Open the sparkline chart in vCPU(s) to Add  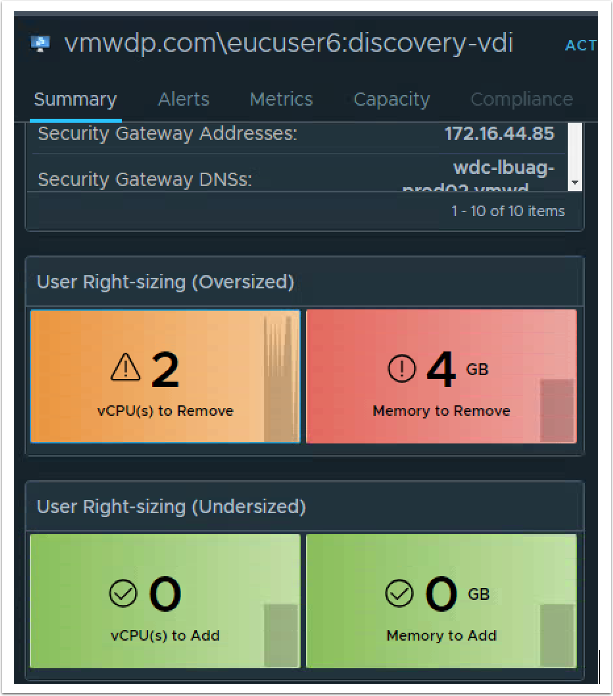point(281,634)
